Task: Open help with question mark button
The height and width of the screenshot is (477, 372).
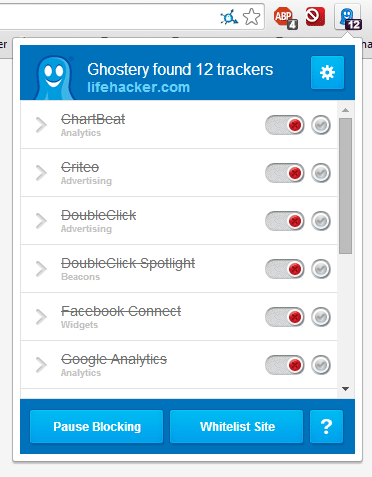Action: [x=326, y=427]
